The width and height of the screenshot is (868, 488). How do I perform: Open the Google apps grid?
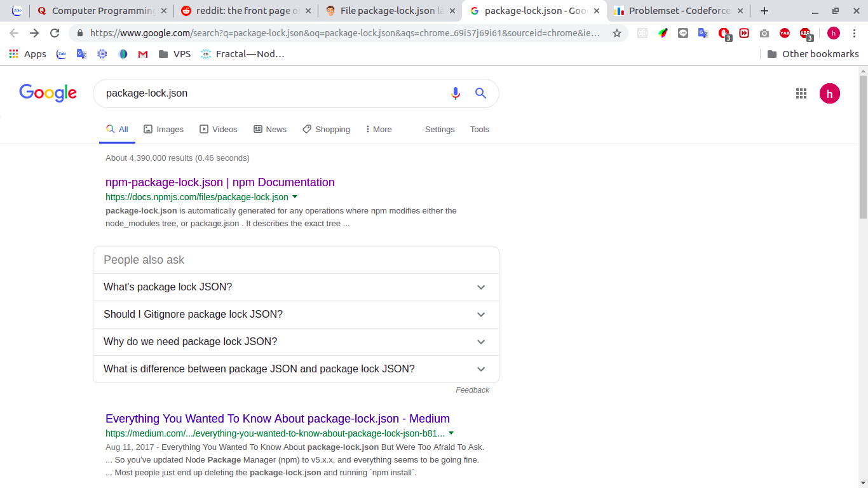click(x=801, y=93)
